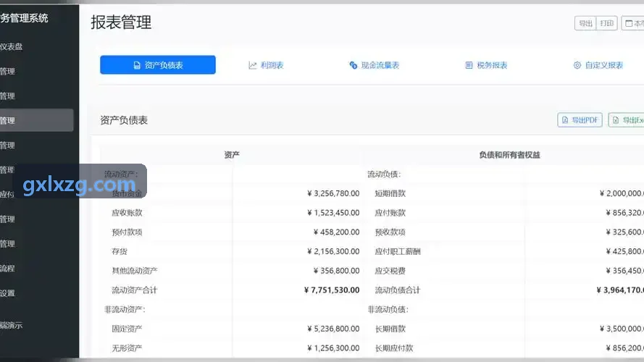Click the chart icon on 利润表 tab
The image size is (644, 362).
(x=253, y=65)
